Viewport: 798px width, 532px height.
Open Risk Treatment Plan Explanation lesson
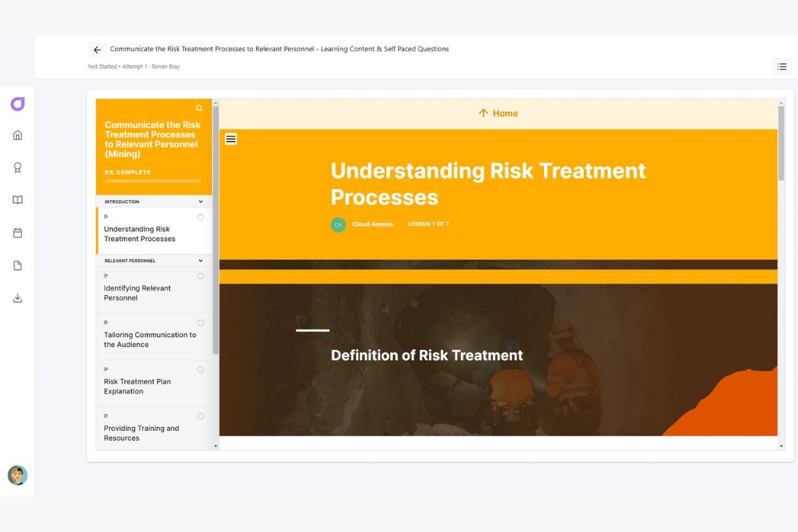[154, 383]
